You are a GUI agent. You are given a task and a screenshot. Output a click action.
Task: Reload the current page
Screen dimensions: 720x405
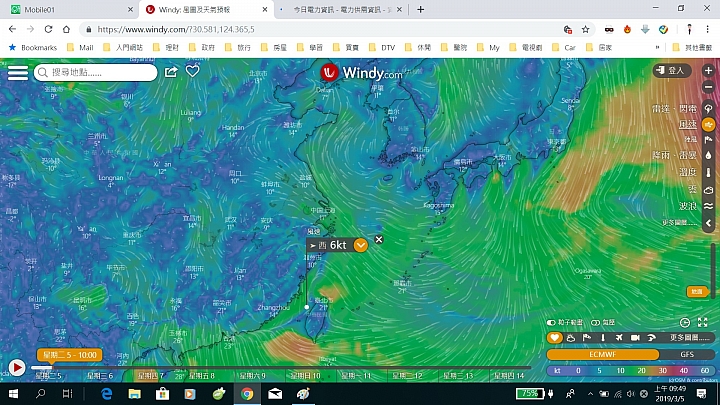(x=48, y=29)
